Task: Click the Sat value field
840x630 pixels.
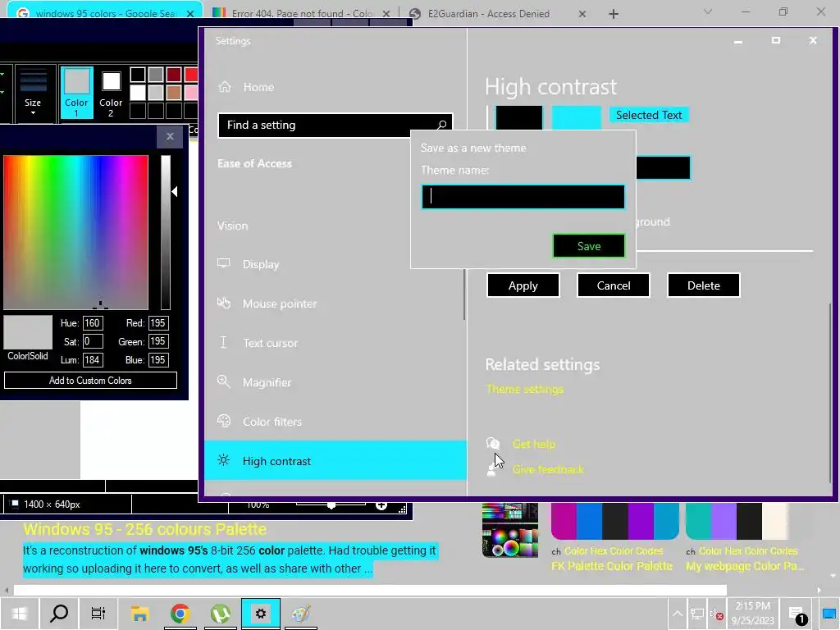Action: click(93, 341)
